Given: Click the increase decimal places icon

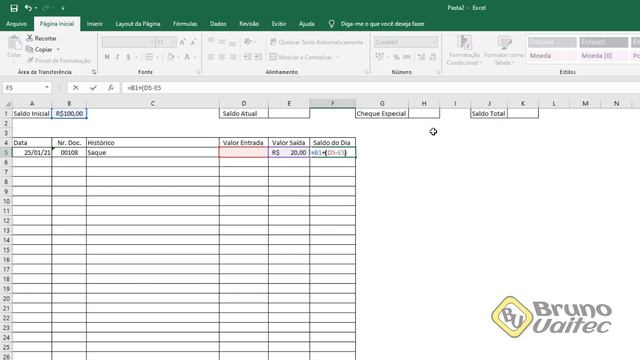Looking at the screenshot, I should 422,57.
